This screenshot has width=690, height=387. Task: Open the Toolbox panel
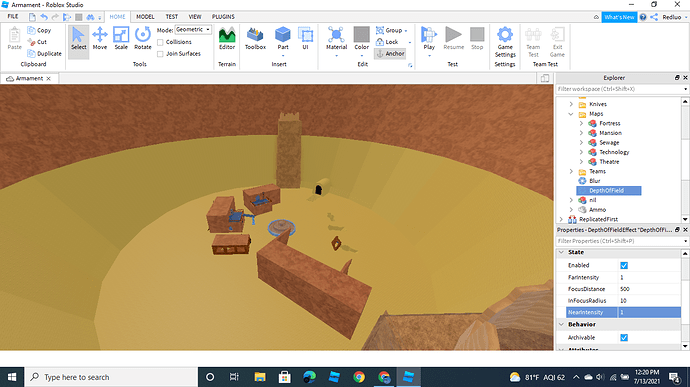coord(255,39)
